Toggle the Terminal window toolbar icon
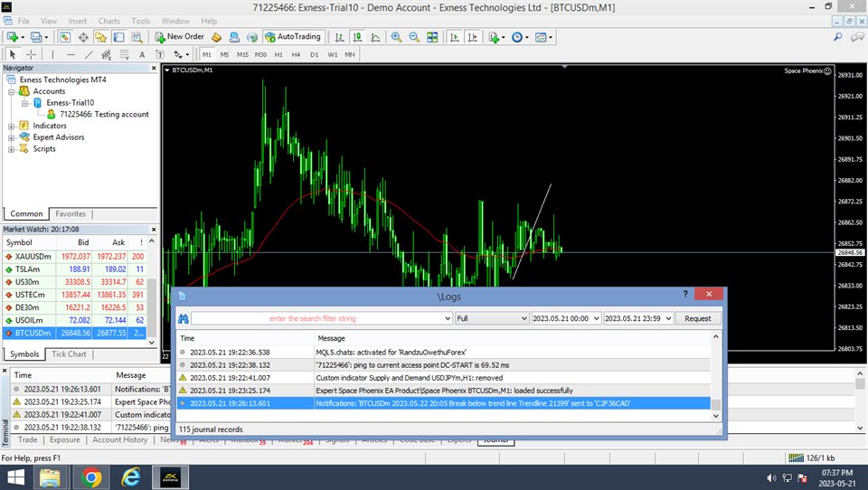The width and height of the screenshot is (868, 490). (119, 37)
